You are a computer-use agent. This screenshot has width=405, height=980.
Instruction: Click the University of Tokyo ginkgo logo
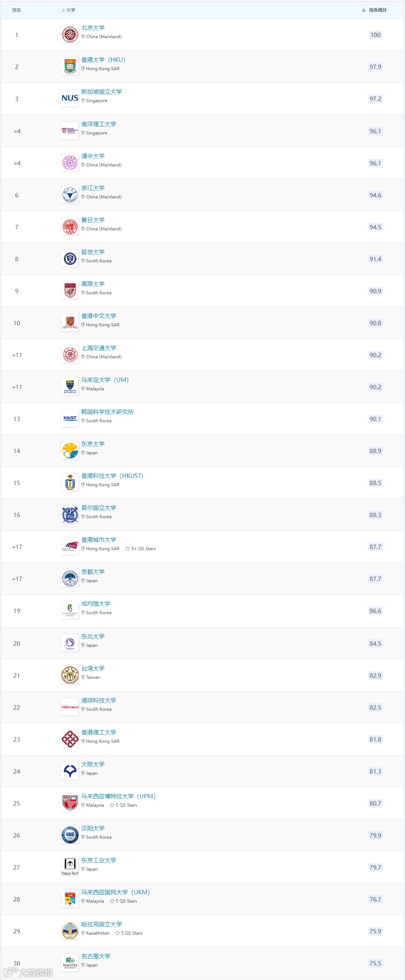(70, 451)
